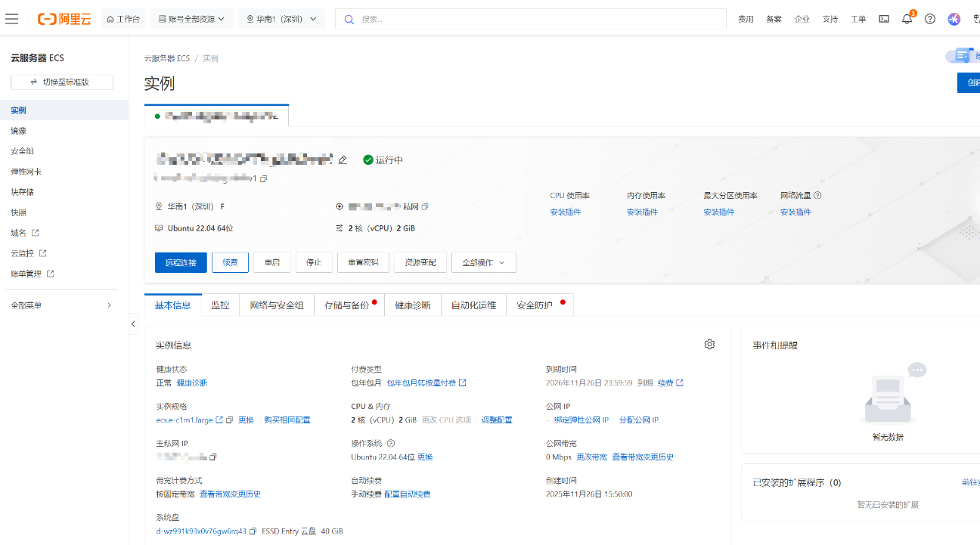Click help icon beside 操作系统

coord(391,444)
